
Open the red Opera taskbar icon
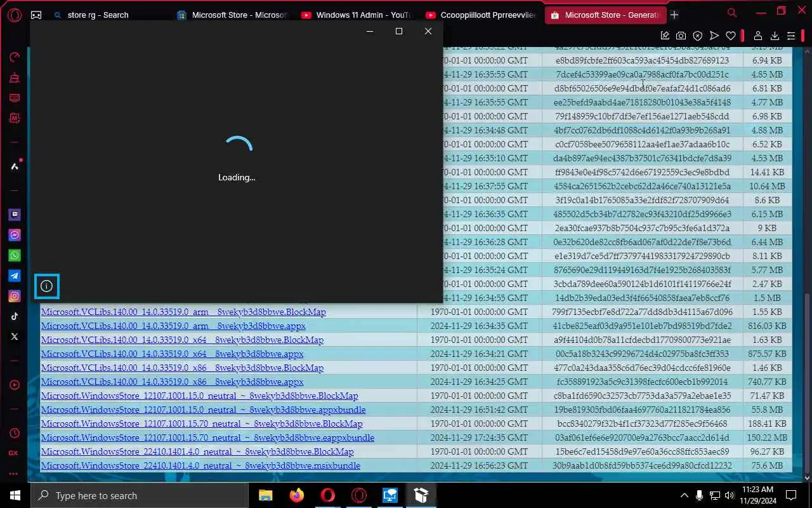[327, 495]
